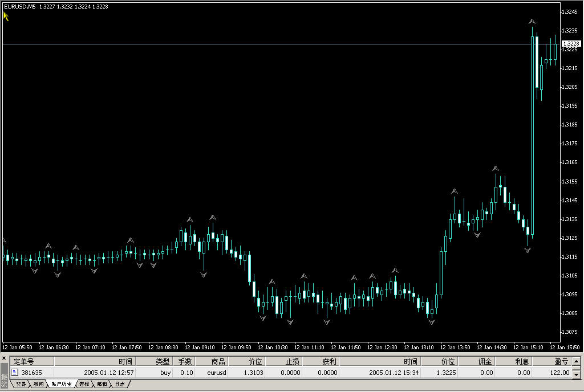584x392 pixels.
Task: Close the terminal panel with the x icon
Action: [4, 358]
